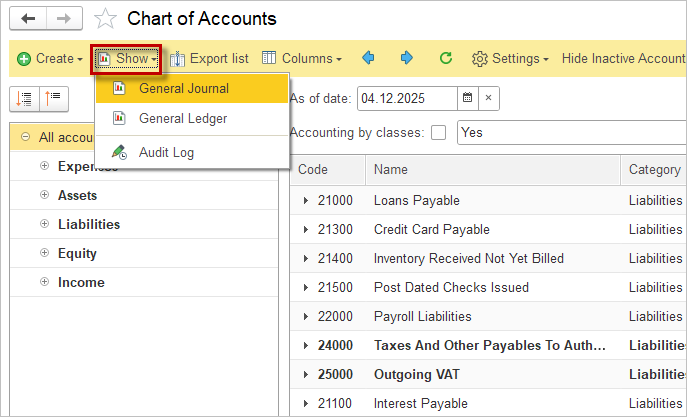The width and height of the screenshot is (687, 417).
Task: Click the blue right arrow toolbar icon
Action: [x=407, y=59]
